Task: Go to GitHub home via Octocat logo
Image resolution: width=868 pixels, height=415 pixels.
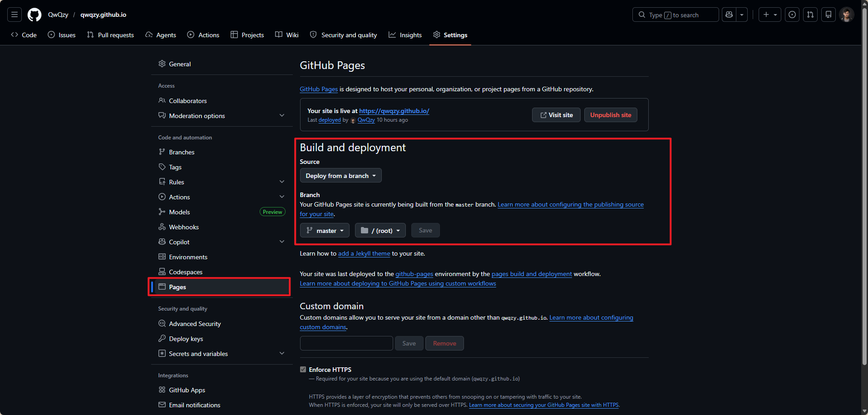Action: pyautogui.click(x=35, y=15)
